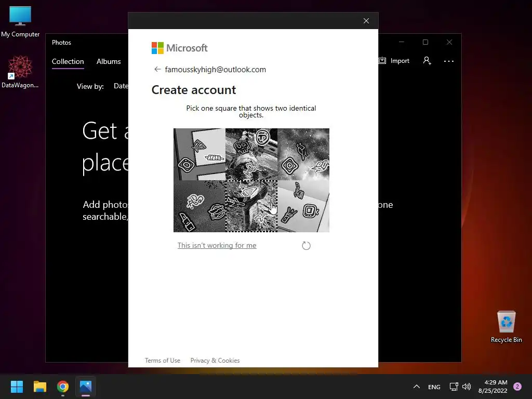This screenshot has height=399, width=532.
Task: Open network status tray icon
Action: pos(454,387)
